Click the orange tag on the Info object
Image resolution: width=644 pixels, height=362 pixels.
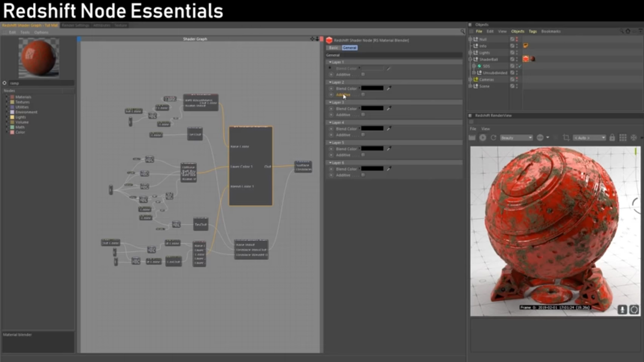(x=525, y=46)
